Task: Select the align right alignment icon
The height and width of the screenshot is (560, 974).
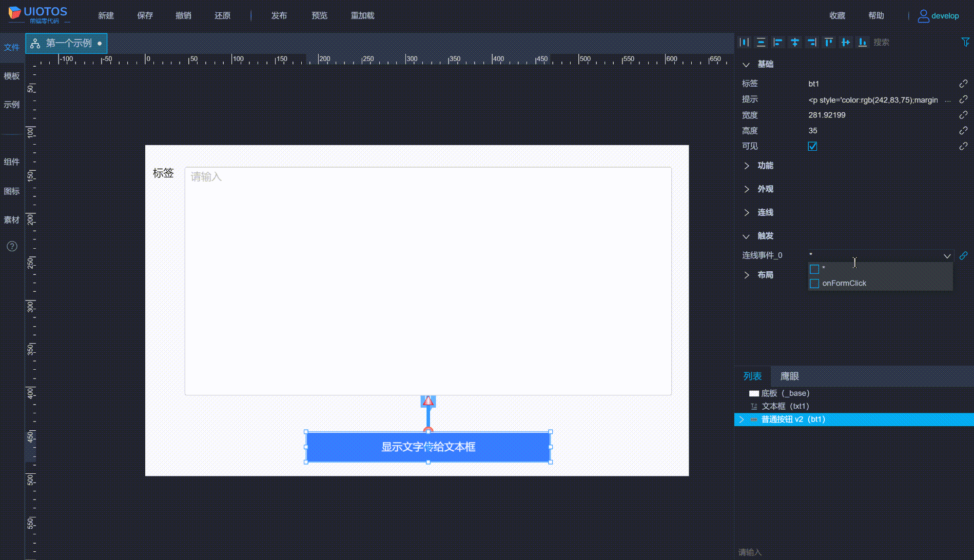Action: point(811,42)
